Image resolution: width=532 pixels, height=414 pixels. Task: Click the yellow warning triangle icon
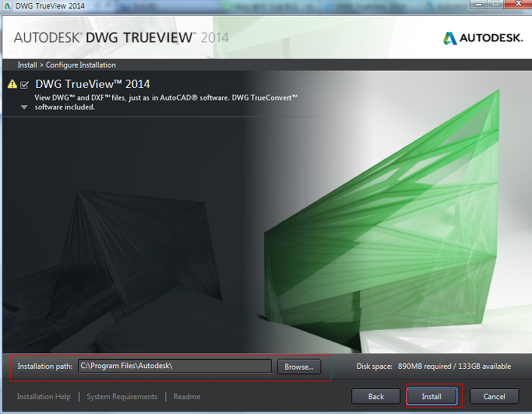(12, 84)
